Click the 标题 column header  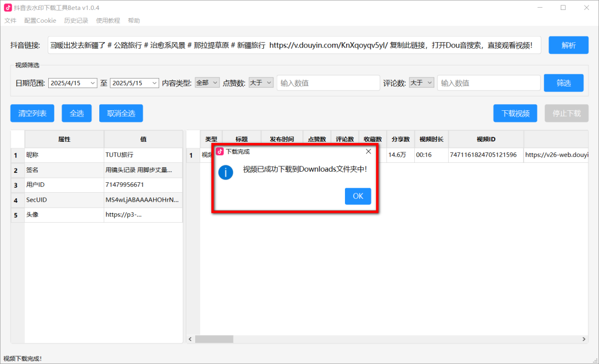242,139
